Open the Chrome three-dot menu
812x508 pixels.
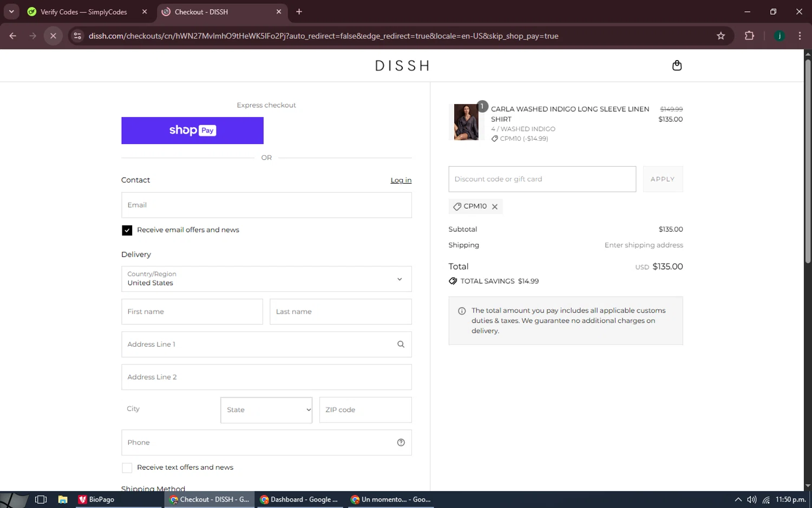click(x=800, y=36)
